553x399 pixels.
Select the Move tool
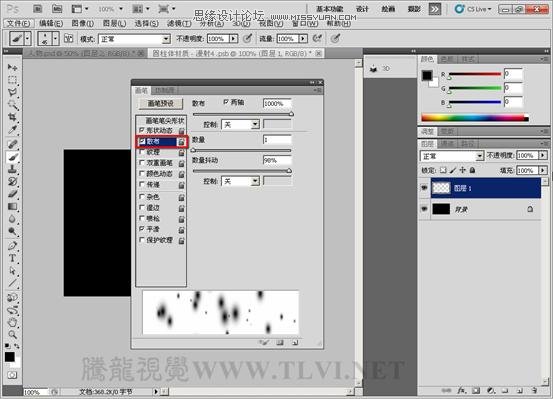(12, 67)
